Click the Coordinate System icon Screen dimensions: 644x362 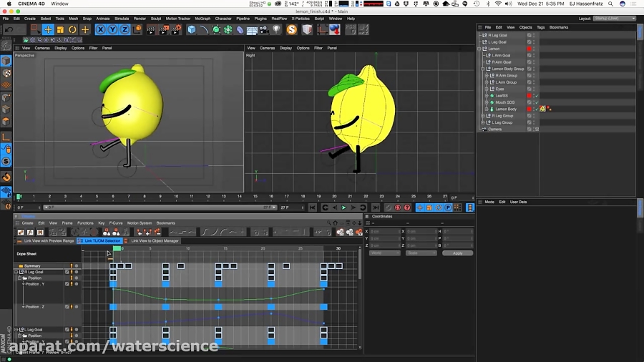[137, 29]
